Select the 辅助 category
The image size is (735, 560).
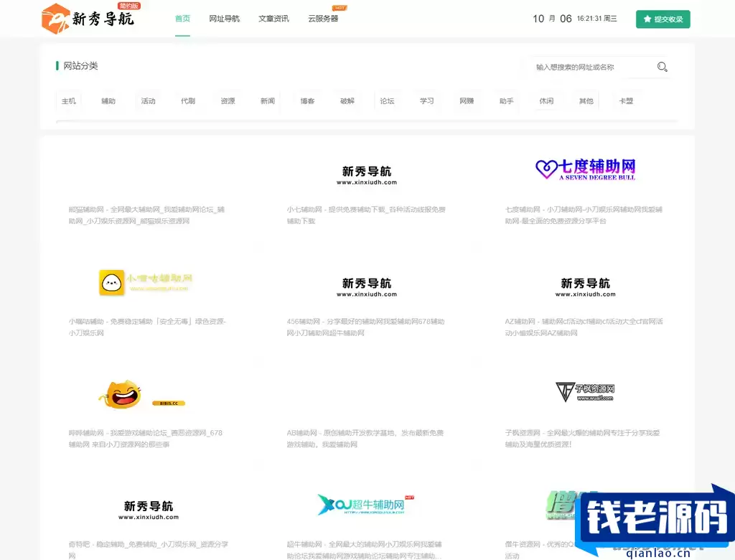(108, 101)
